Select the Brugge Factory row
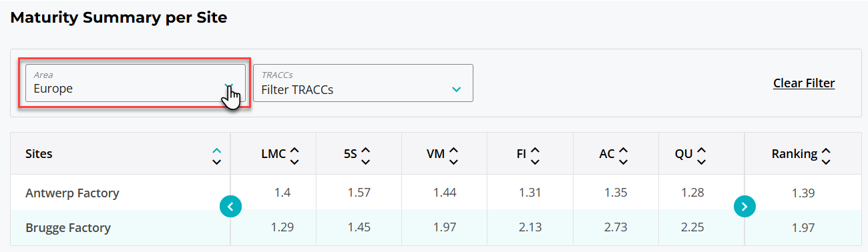This screenshot has width=868, height=252. (x=435, y=227)
